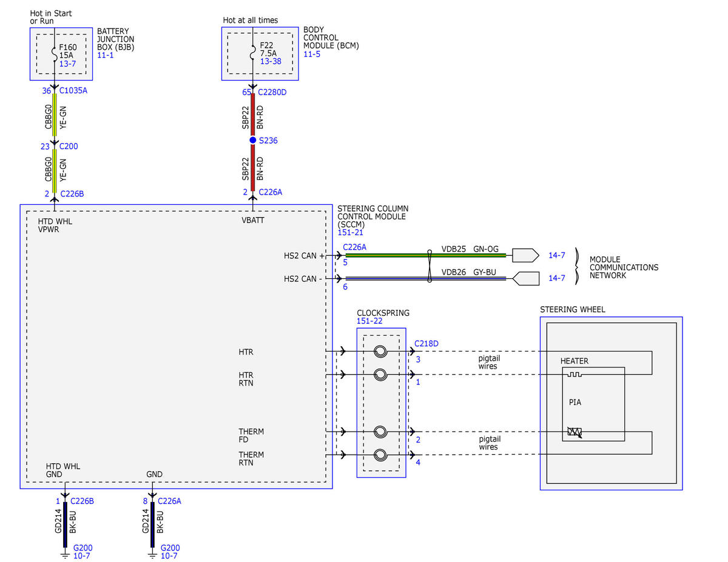This screenshot has height=562, width=728.
Task: Select the S236 splice dot
Action: point(253,140)
